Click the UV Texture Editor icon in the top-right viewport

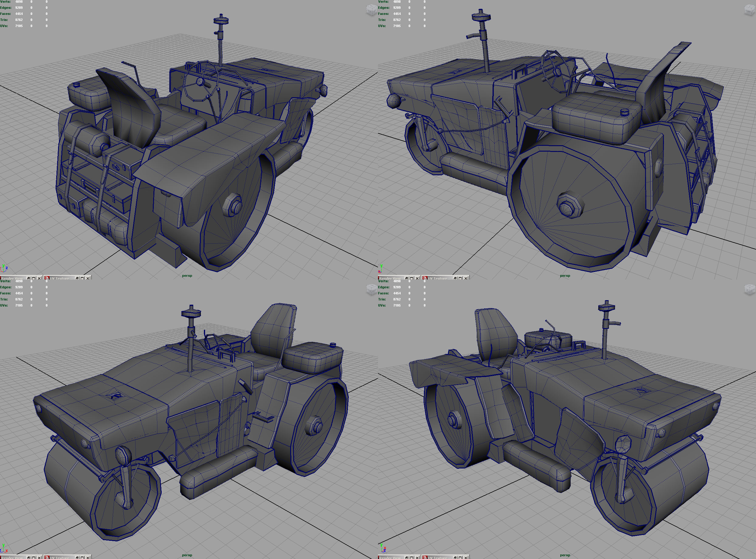425,278
